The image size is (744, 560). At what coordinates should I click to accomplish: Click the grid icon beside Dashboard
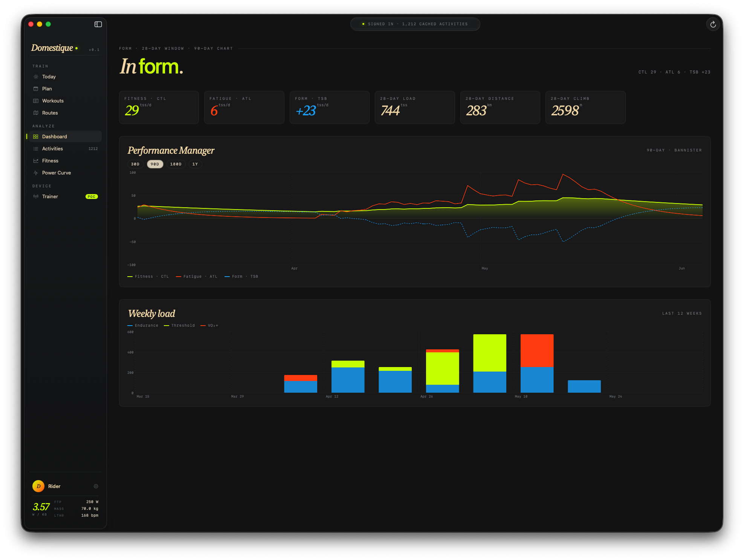click(x=36, y=136)
